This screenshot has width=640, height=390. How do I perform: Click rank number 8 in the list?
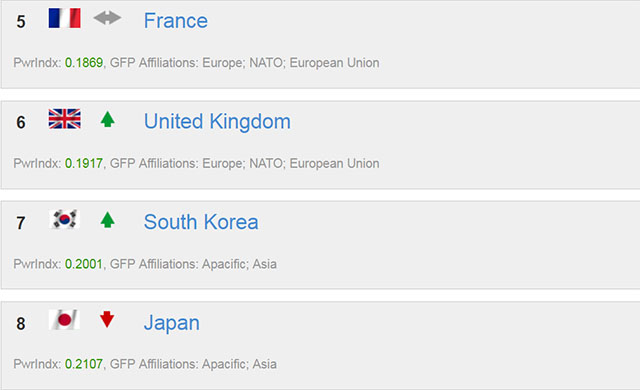pos(21,324)
